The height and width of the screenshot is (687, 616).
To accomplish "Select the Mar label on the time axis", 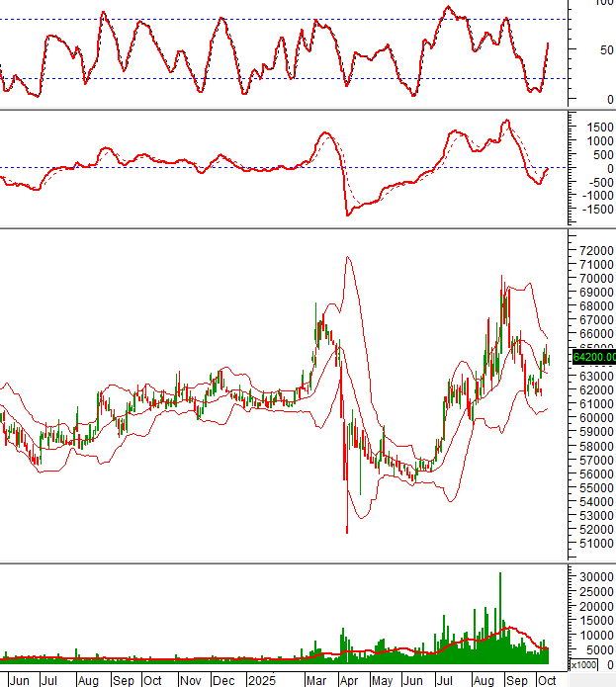I will [314, 681].
